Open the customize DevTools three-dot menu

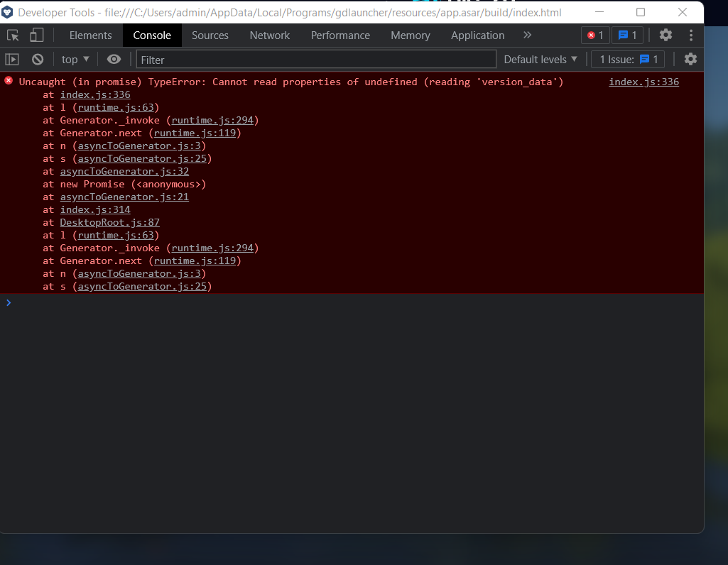pyautogui.click(x=690, y=34)
